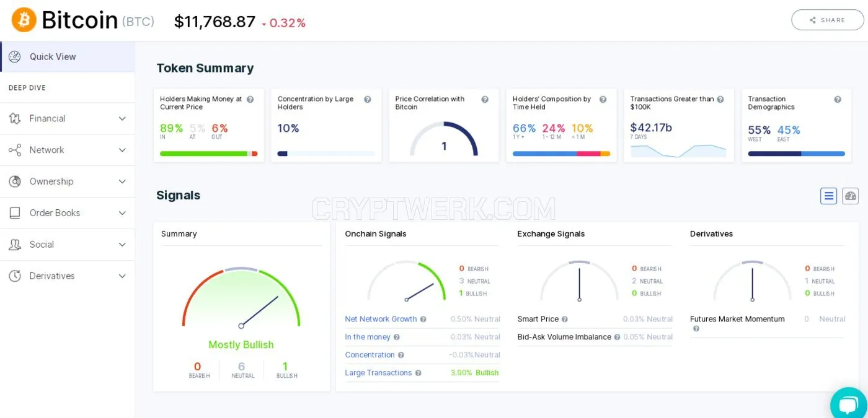Click the Share button
Image resolution: width=868 pixels, height=418 pixels.
(x=827, y=20)
